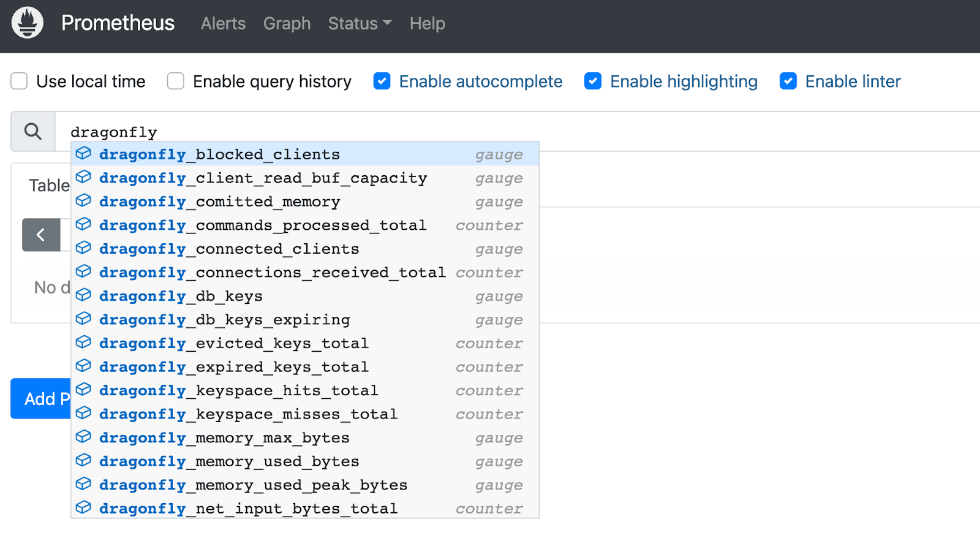Click cube icon beside dragonfly_blocked_clients

click(x=83, y=154)
